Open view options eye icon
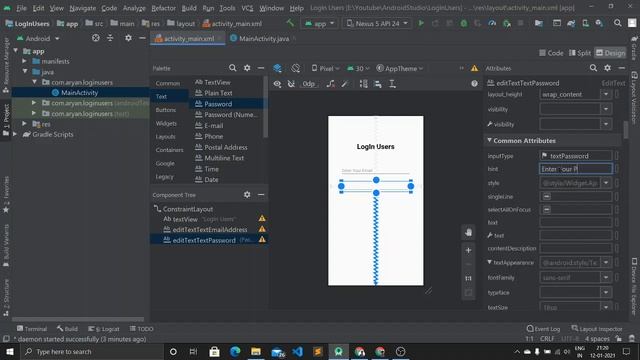 pos(277,84)
